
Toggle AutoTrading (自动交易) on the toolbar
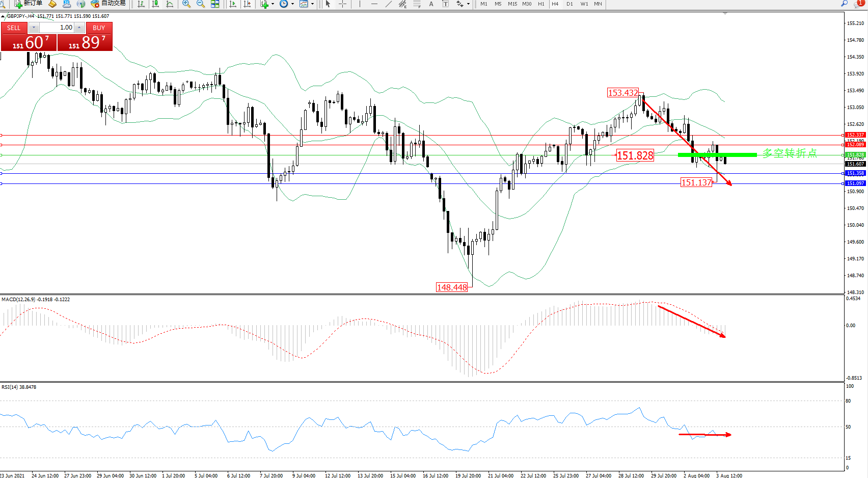tap(108, 4)
